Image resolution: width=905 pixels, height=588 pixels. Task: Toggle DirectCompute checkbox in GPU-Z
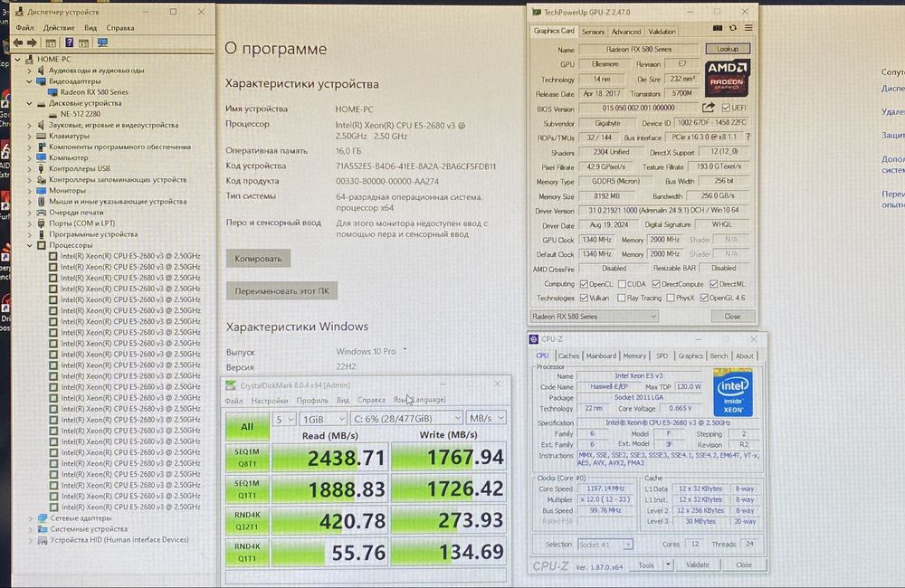pyautogui.click(x=656, y=284)
